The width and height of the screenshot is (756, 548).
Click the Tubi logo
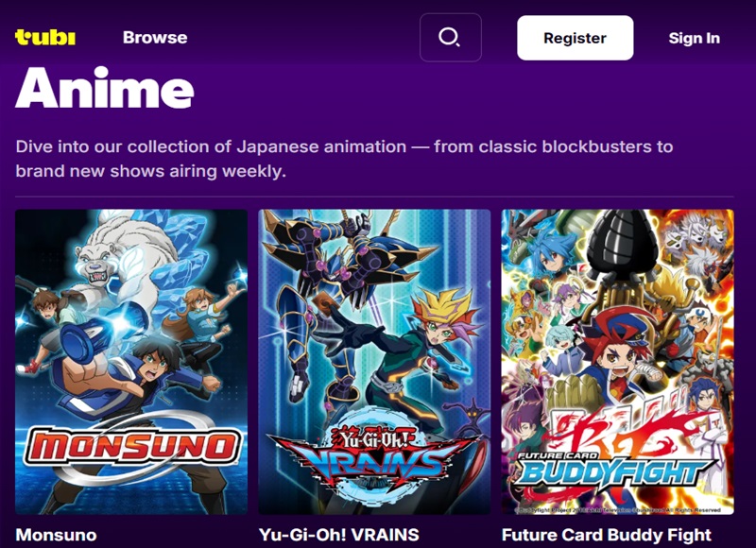(45, 37)
